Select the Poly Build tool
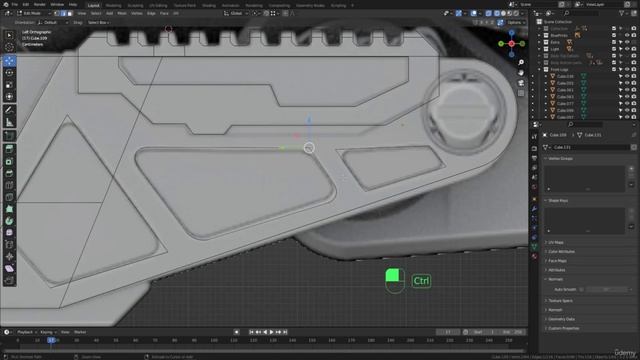The width and height of the screenshot is (640, 360). (x=9, y=209)
